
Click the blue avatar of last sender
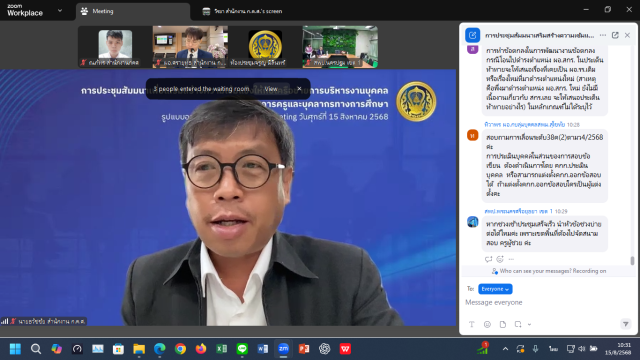(x=473, y=222)
